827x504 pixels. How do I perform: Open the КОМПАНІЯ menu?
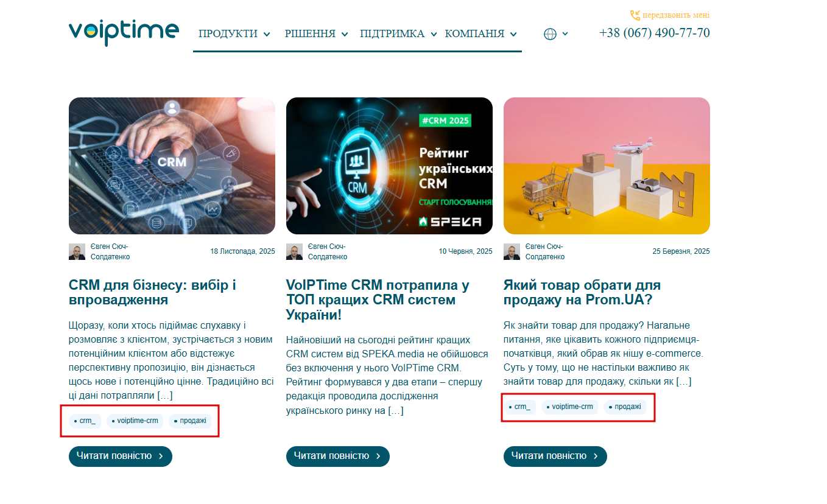click(481, 33)
